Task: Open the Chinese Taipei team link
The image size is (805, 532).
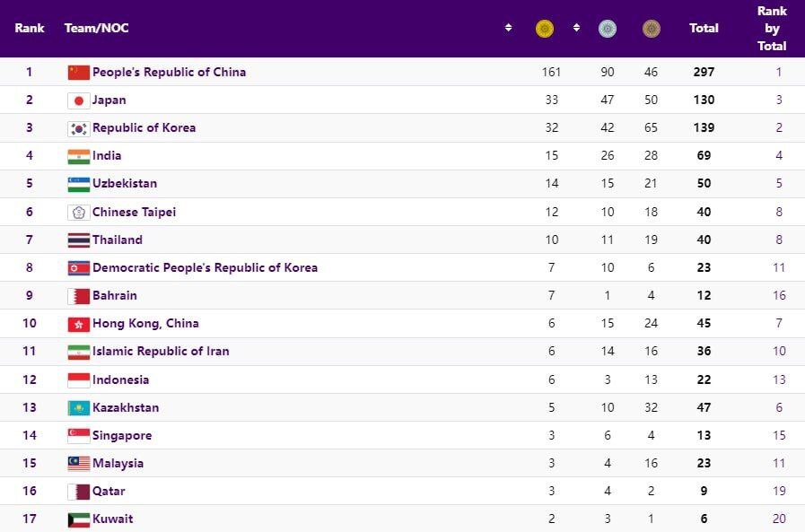Action: point(134,213)
